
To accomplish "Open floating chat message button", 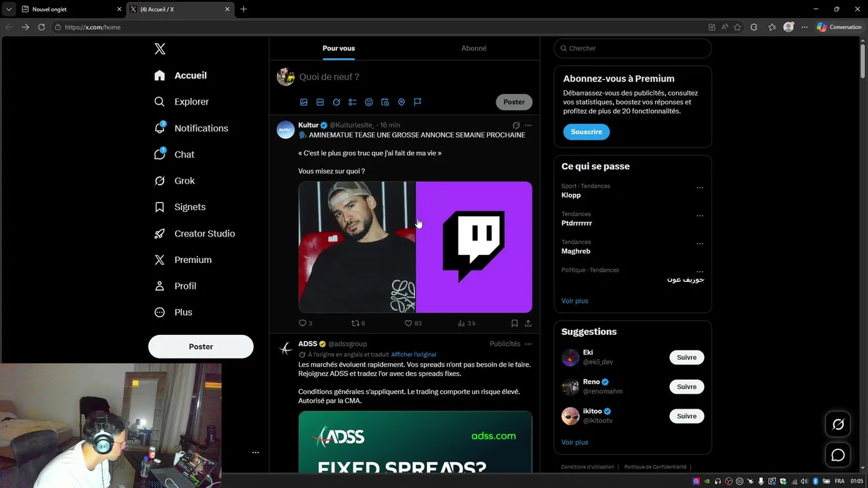I will [838, 455].
